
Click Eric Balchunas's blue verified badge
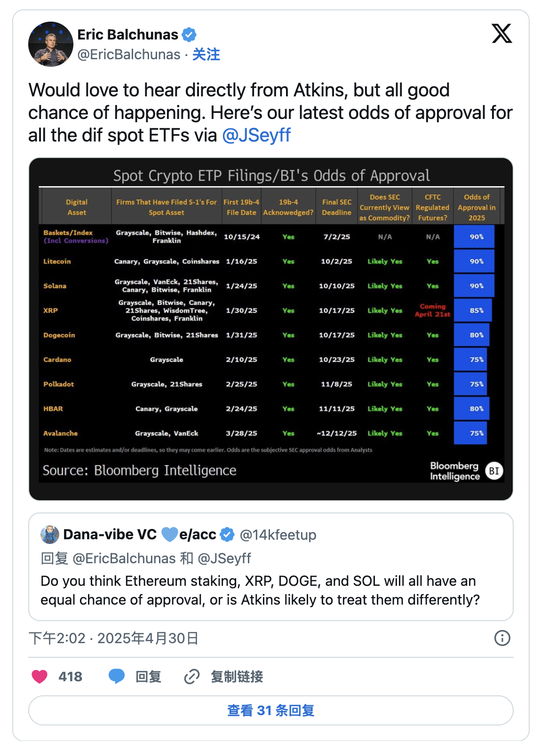[189, 35]
